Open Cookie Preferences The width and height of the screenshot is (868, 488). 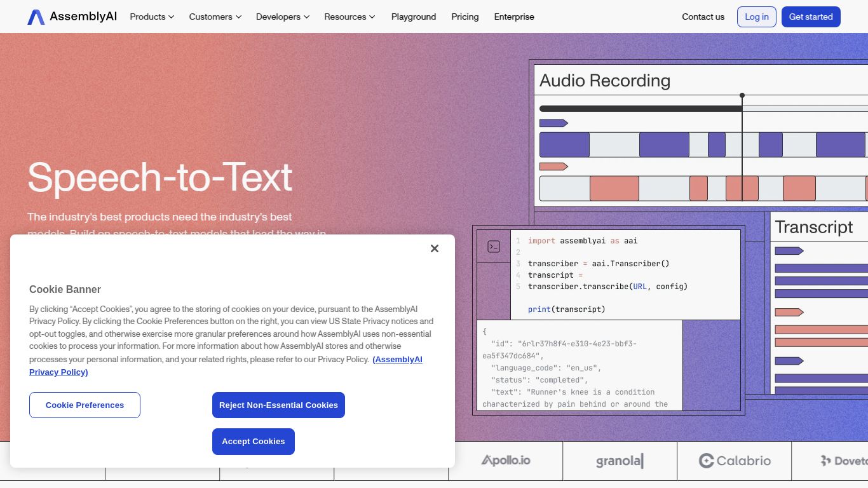click(85, 405)
